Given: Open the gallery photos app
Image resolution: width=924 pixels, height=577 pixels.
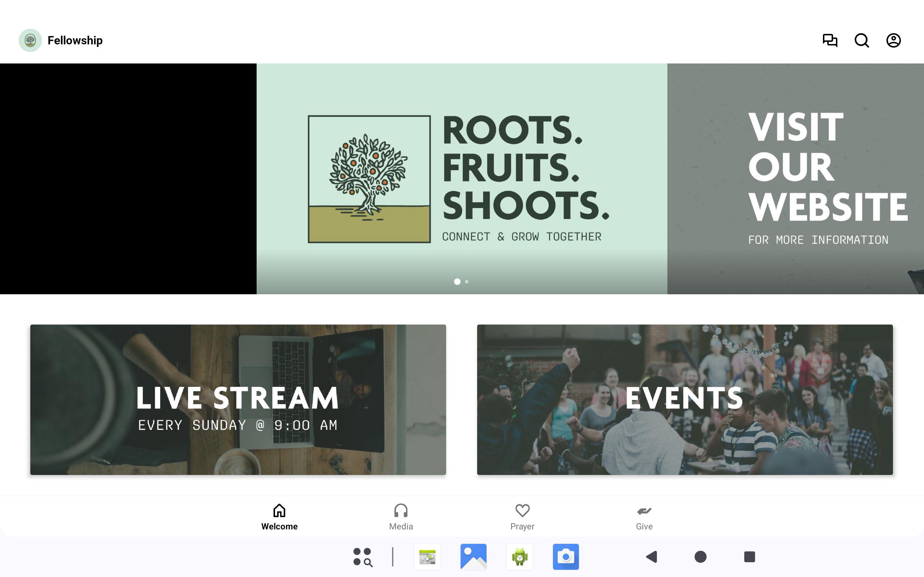Looking at the screenshot, I should 473,557.
